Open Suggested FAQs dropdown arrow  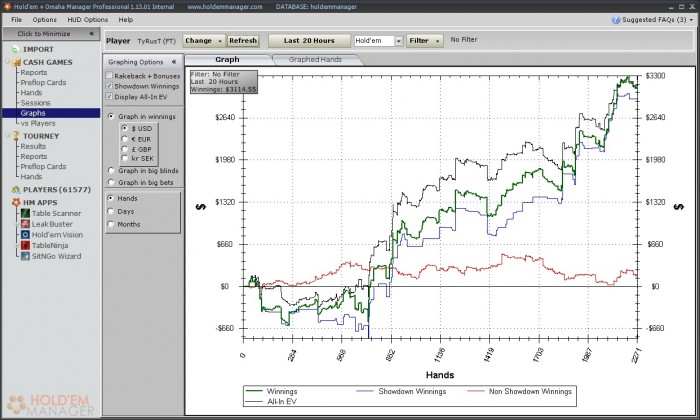click(692, 20)
